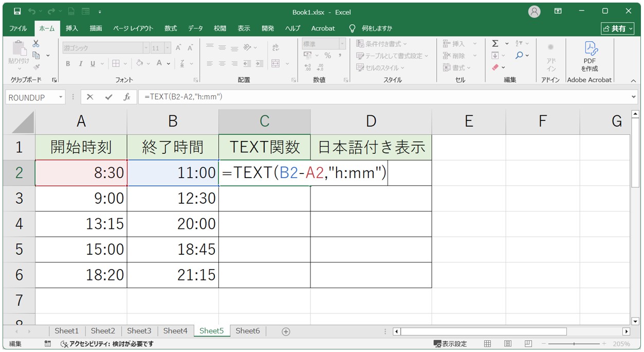Screen dimensions: 644x352
Task: Open セルのスタイル cell styles
Action: 380,67
